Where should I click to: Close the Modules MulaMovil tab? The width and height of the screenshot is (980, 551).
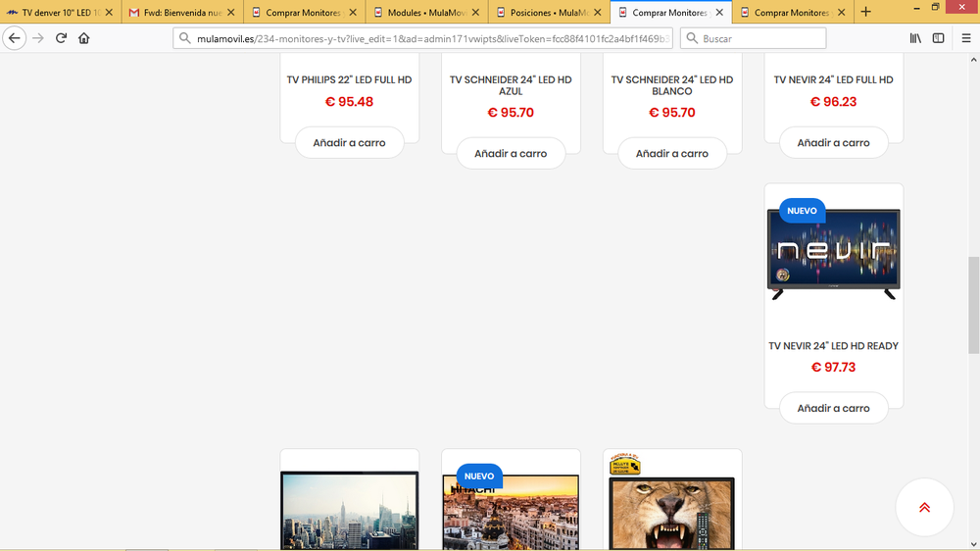475,12
